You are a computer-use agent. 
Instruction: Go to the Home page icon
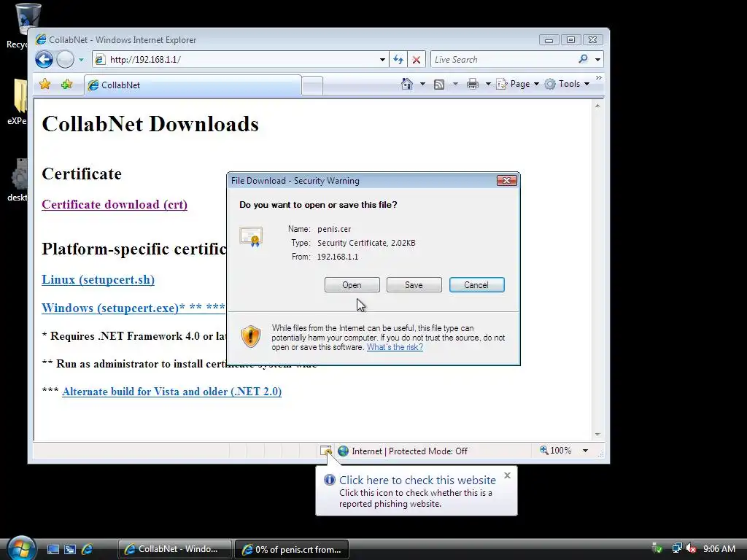pos(407,84)
